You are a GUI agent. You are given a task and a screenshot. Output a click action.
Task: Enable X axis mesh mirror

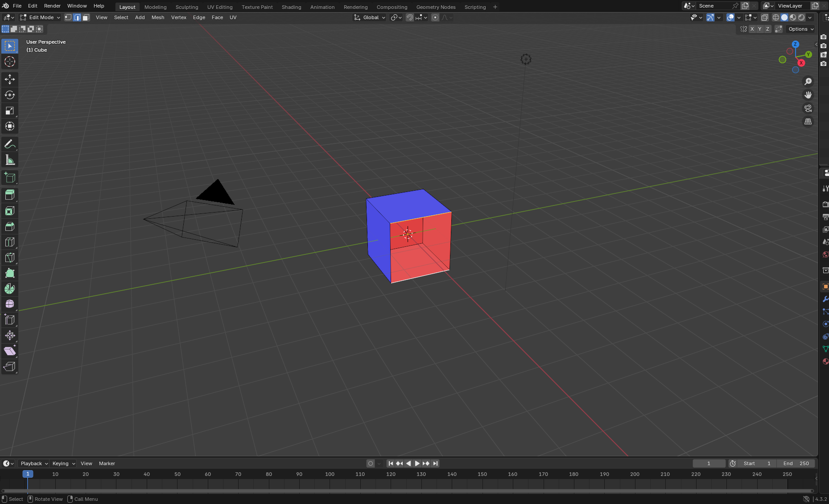coord(752,29)
